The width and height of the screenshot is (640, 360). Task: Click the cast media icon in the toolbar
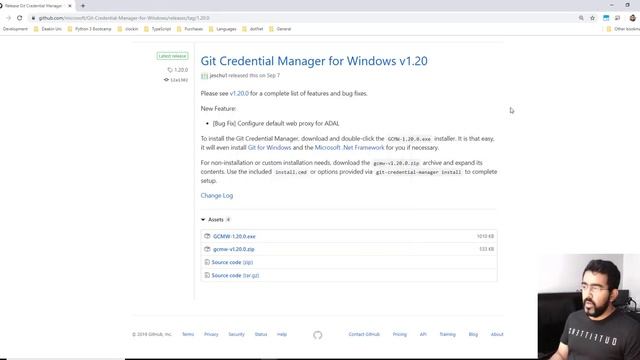618,18
